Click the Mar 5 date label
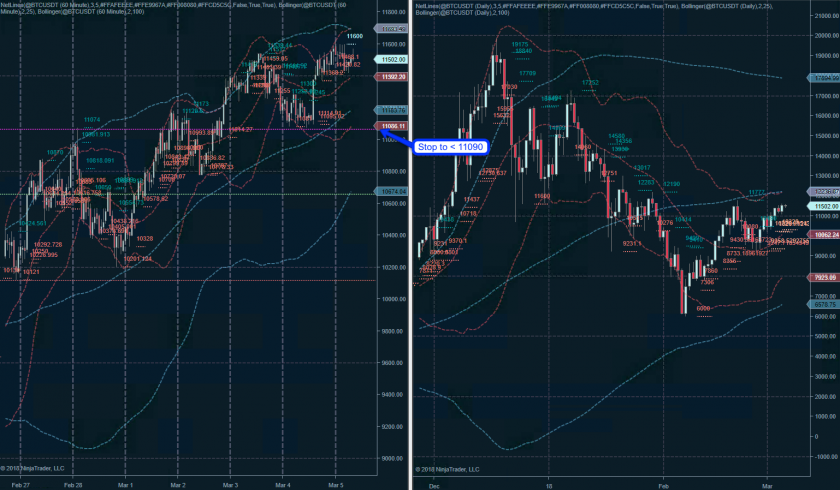This screenshot has height=490, width=840. (x=335, y=485)
